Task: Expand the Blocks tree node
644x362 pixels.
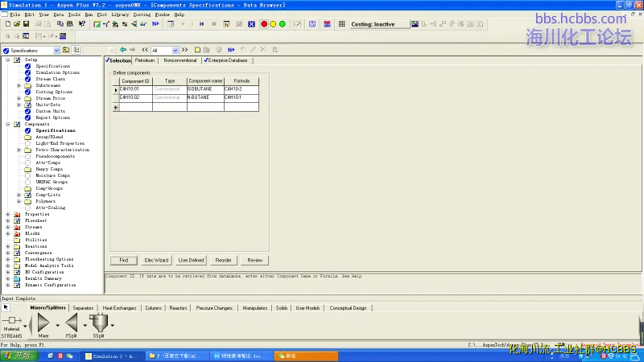Action: (8, 233)
